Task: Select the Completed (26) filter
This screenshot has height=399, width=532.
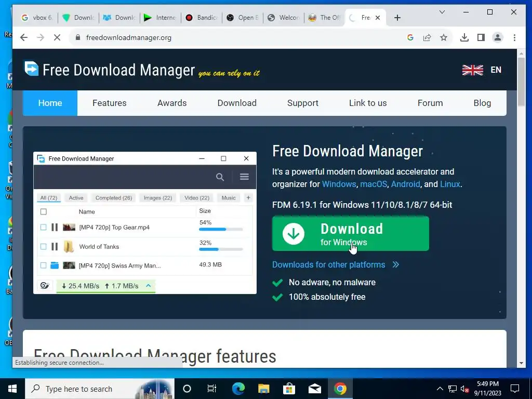Action: click(114, 198)
